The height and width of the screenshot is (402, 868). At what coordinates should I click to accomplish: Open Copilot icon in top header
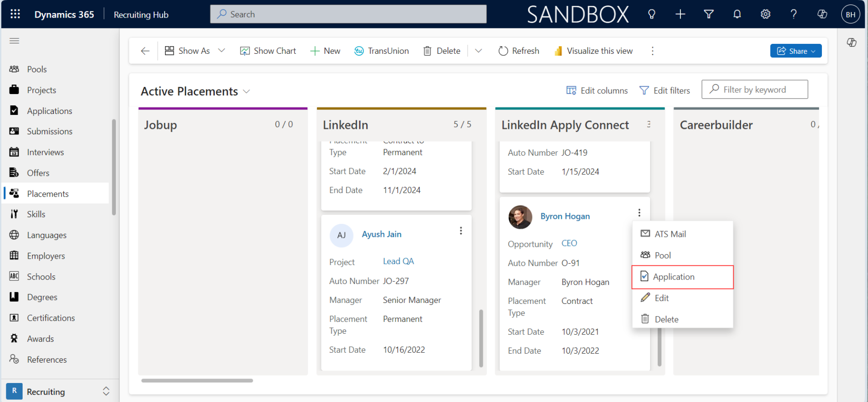822,14
